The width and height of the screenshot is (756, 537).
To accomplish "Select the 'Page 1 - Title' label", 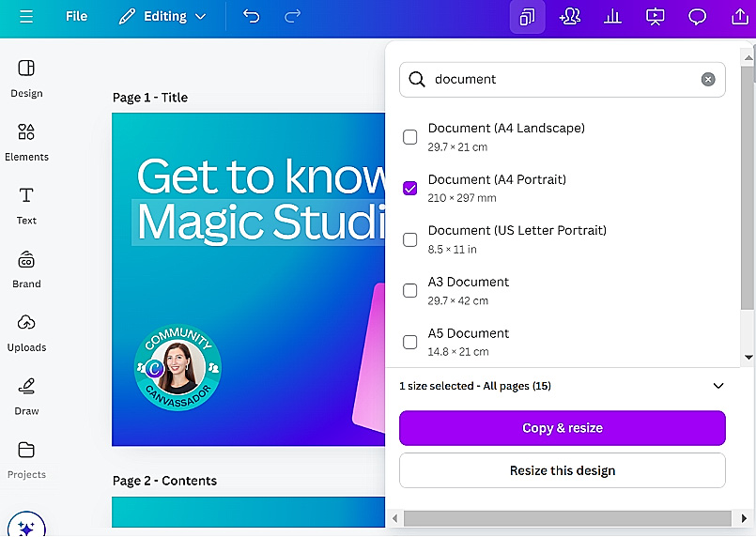I will click(150, 98).
